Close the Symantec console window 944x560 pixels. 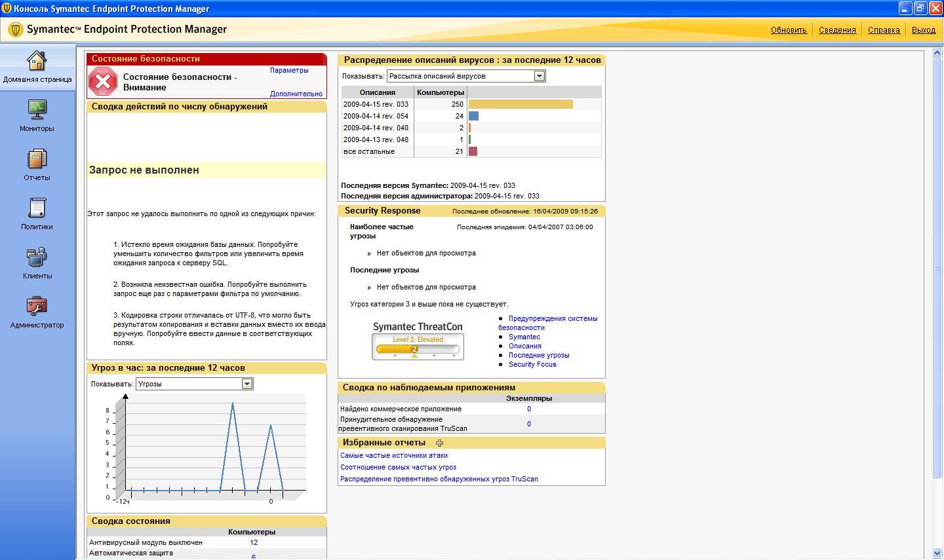click(x=935, y=9)
